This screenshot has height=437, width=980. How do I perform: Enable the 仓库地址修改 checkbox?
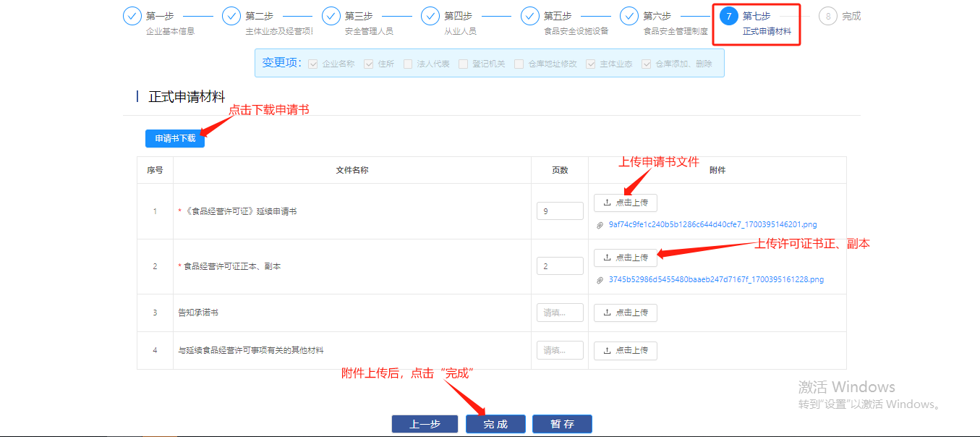pyautogui.click(x=519, y=64)
